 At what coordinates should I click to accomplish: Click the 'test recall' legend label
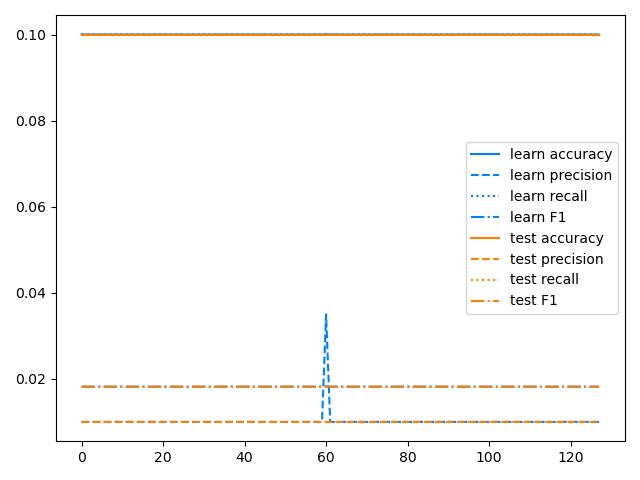pos(544,279)
